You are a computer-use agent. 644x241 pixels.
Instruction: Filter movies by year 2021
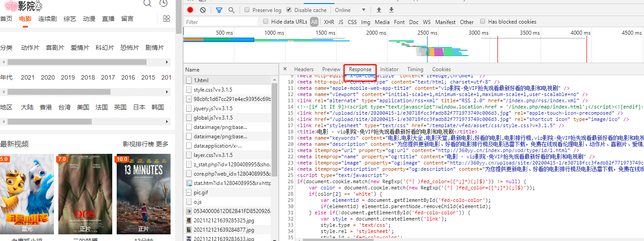[28, 77]
